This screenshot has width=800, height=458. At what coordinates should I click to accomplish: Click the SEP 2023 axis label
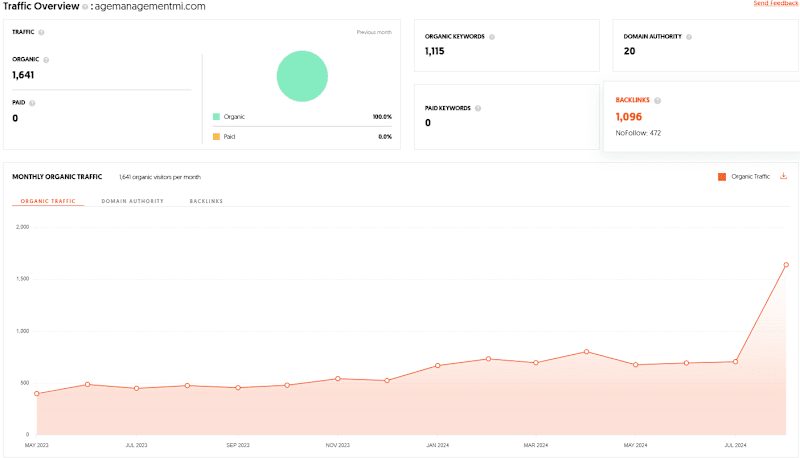(x=238, y=445)
